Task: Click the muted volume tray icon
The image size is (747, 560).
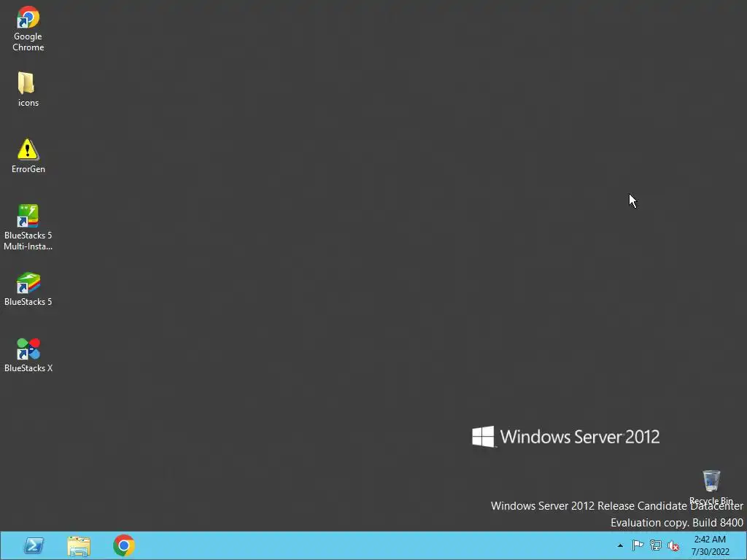Action: tap(673, 545)
